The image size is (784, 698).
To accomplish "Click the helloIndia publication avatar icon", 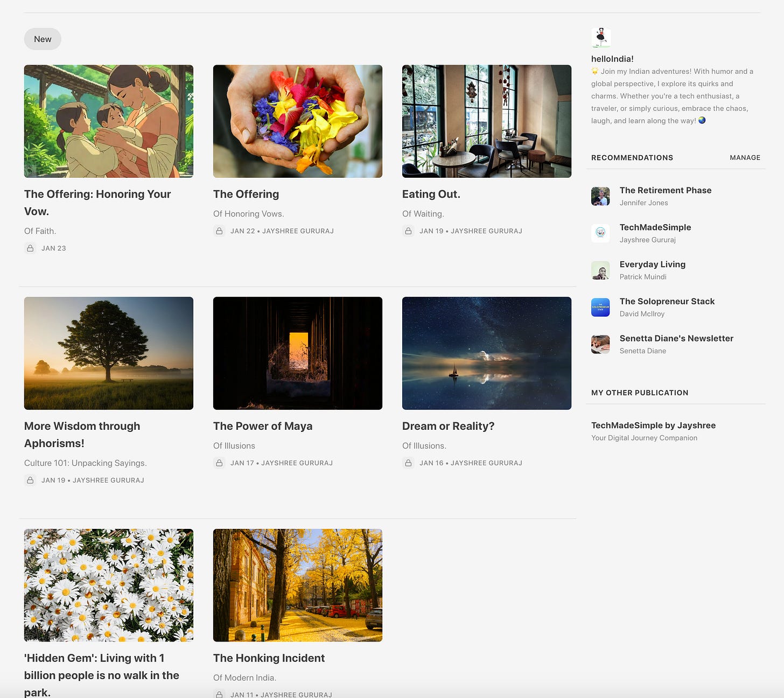I will click(x=600, y=37).
